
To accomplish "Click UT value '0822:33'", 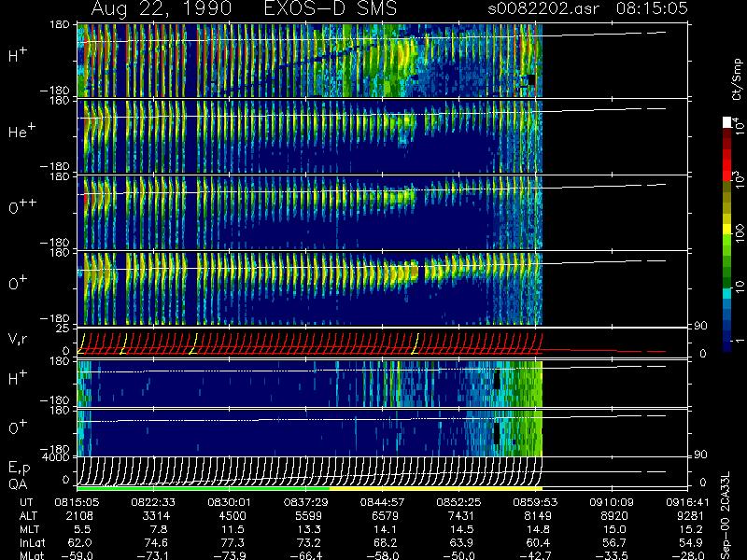I will click(153, 502).
